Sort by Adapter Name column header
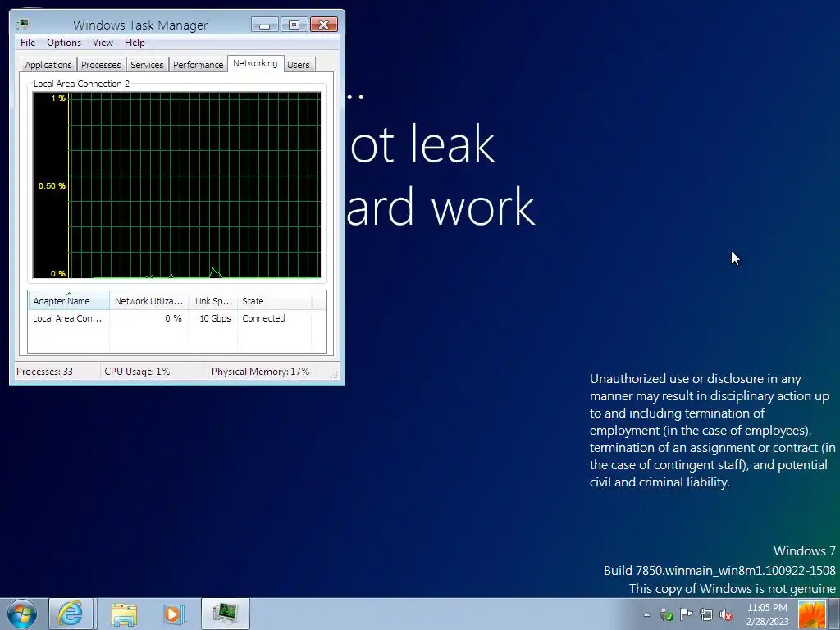Viewport: 840px width, 630px height. click(x=69, y=300)
